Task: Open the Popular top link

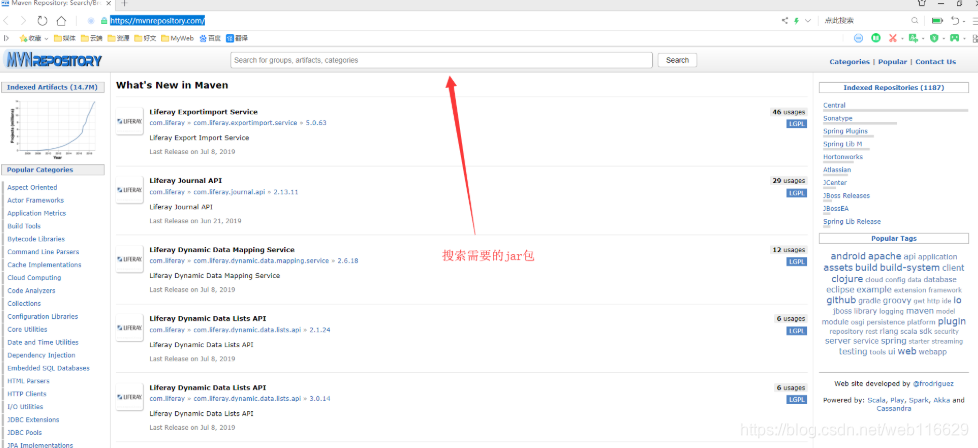Action: point(893,62)
